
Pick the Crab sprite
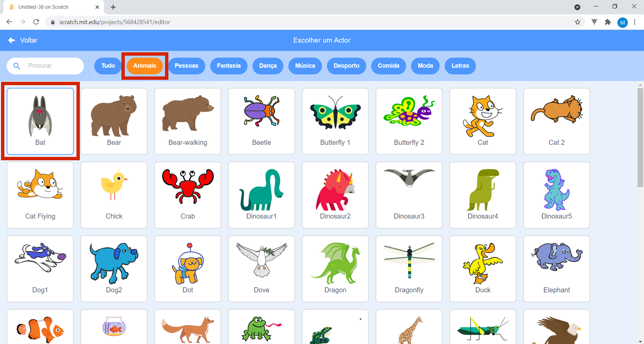pos(188,195)
